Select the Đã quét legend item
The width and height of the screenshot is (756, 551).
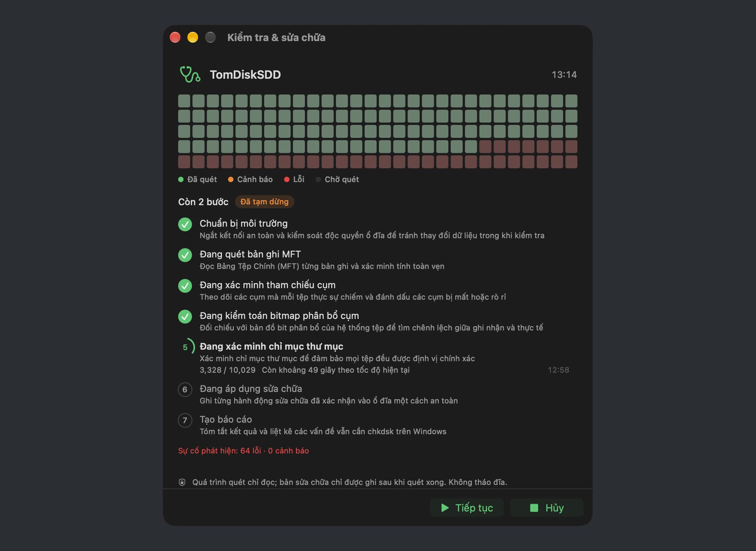(198, 179)
